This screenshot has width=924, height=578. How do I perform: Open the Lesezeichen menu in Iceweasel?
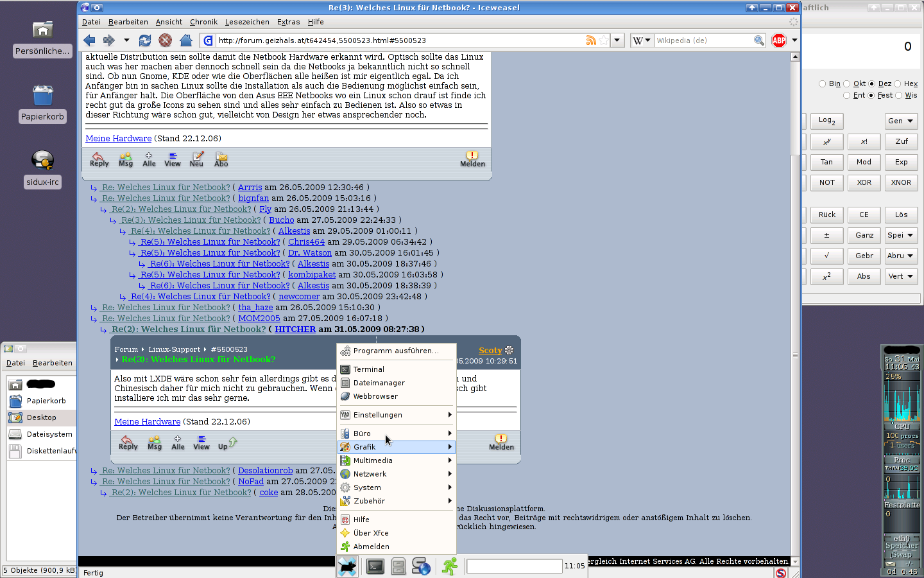(x=247, y=22)
